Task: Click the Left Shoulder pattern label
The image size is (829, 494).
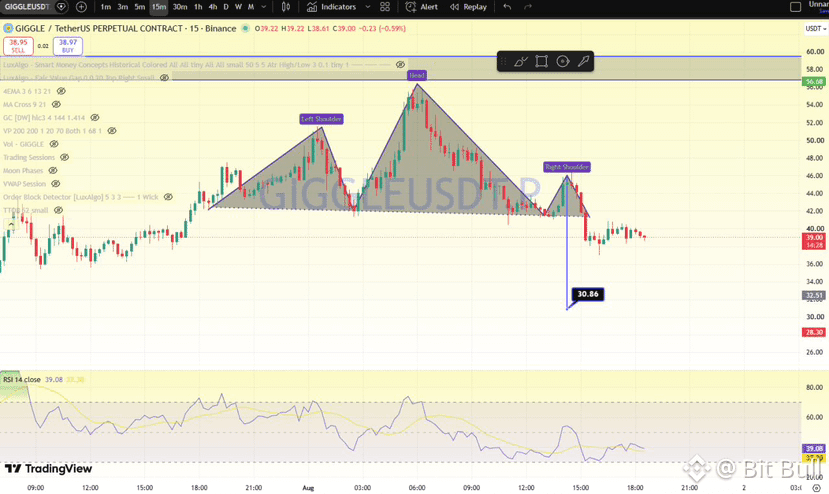Action: 321,119
